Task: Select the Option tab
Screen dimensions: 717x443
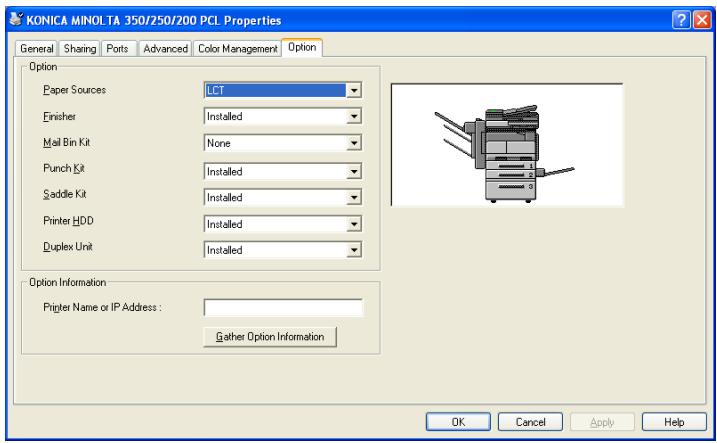Action: pyautogui.click(x=302, y=47)
